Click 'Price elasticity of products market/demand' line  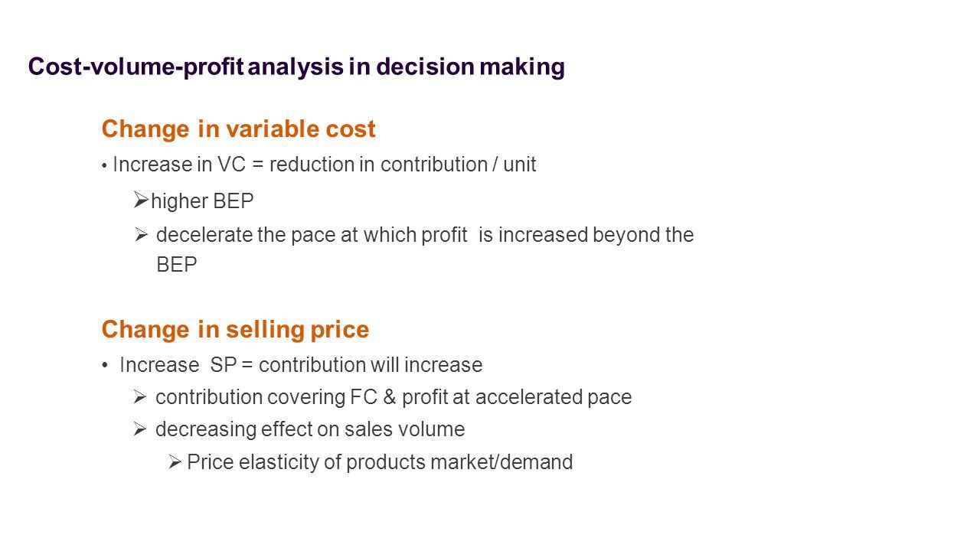pyautogui.click(x=380, y=462)
